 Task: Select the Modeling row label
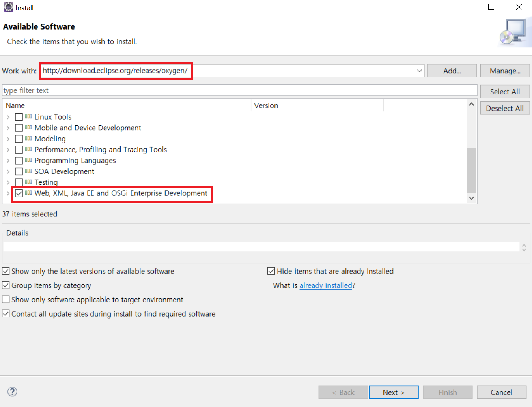(50, 139)
